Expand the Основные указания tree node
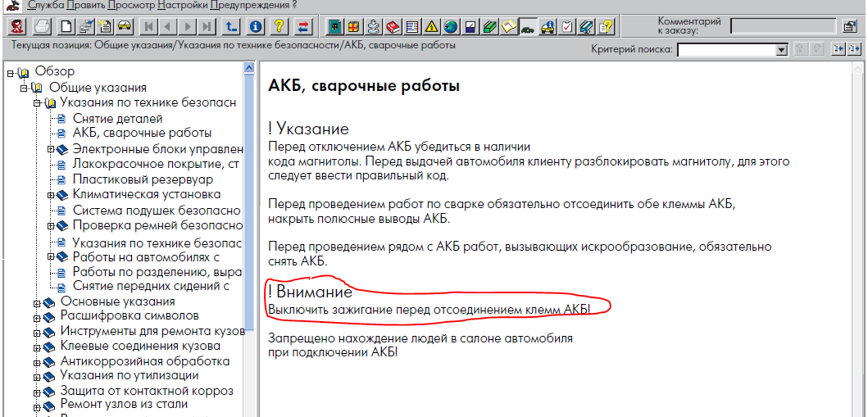The width and height of the screenshot is (868, 417). [x=37, y=301]
